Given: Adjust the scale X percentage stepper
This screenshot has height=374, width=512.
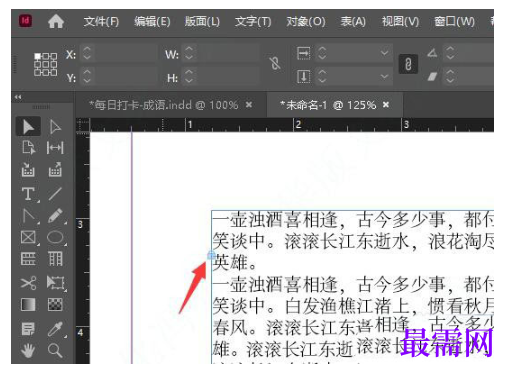Looking at the screenshot, I should click(x=322, y=53).
